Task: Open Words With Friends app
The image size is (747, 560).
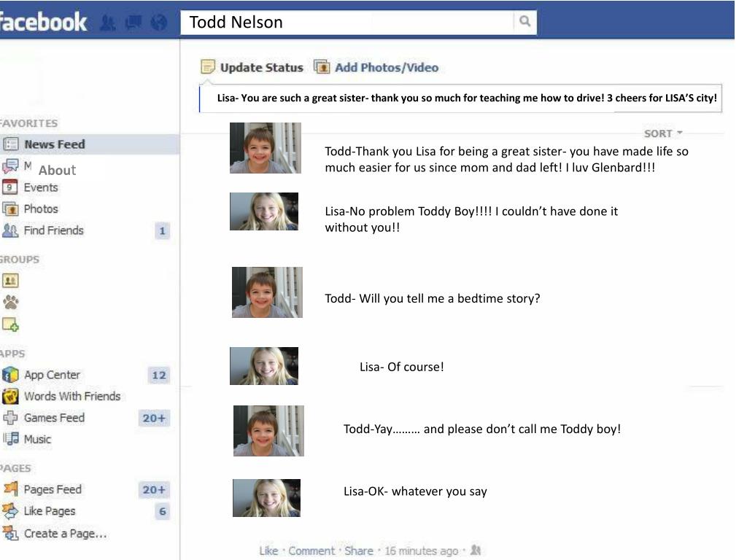Action: (72, 396)
